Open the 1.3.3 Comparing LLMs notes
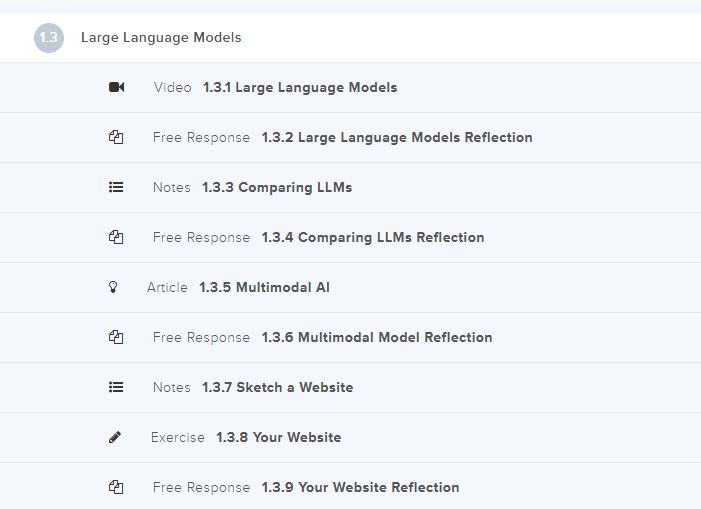The width and height of the screenshot is (701, 509). (x=277, y=187)
